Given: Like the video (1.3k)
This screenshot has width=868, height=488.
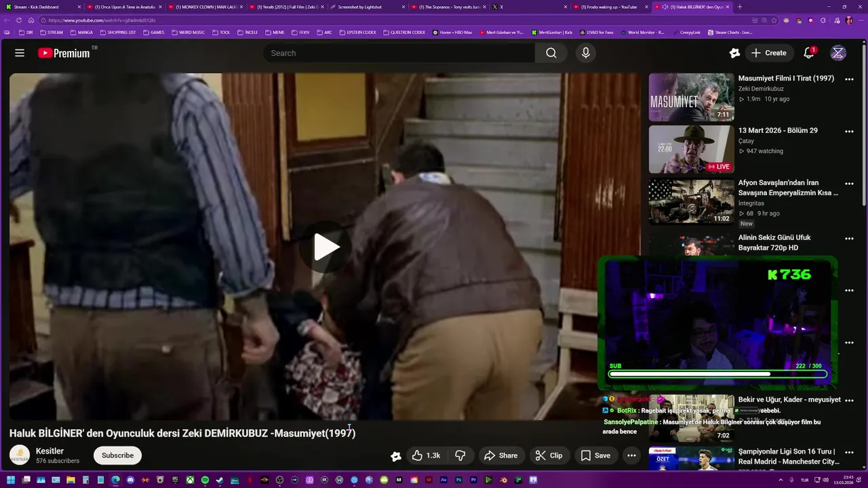Looking at the screenshot, I should (x=426, y=455).
